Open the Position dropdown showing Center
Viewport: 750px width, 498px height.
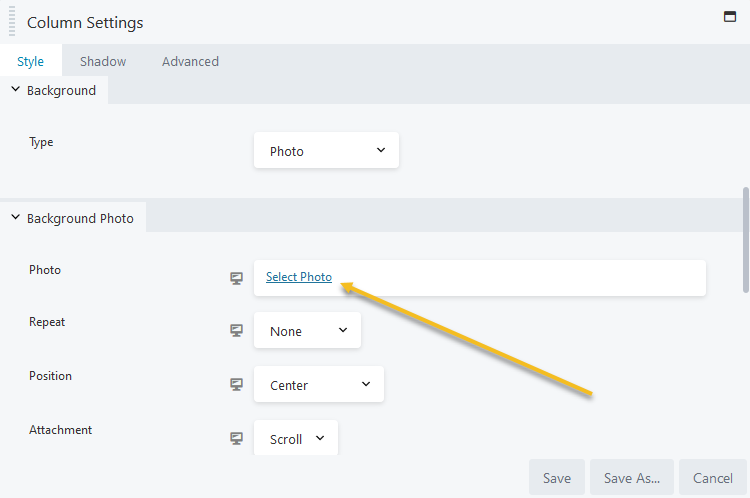[319, 384]
